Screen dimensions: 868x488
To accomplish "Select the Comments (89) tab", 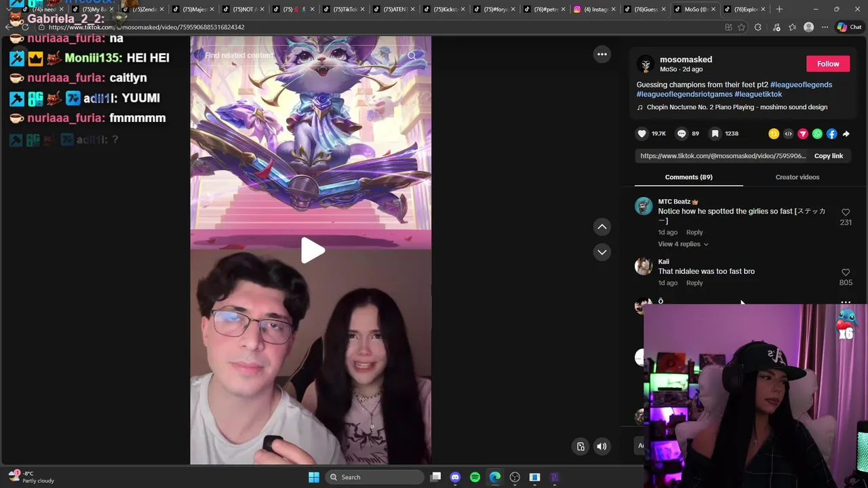I will [x=688, y=177].
